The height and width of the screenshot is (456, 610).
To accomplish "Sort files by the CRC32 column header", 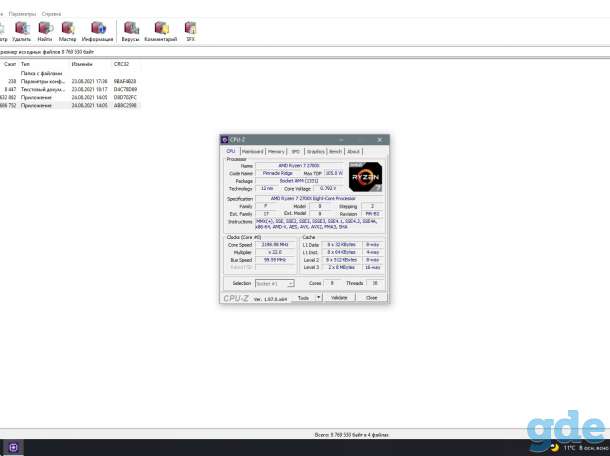I will pos(121,64).
